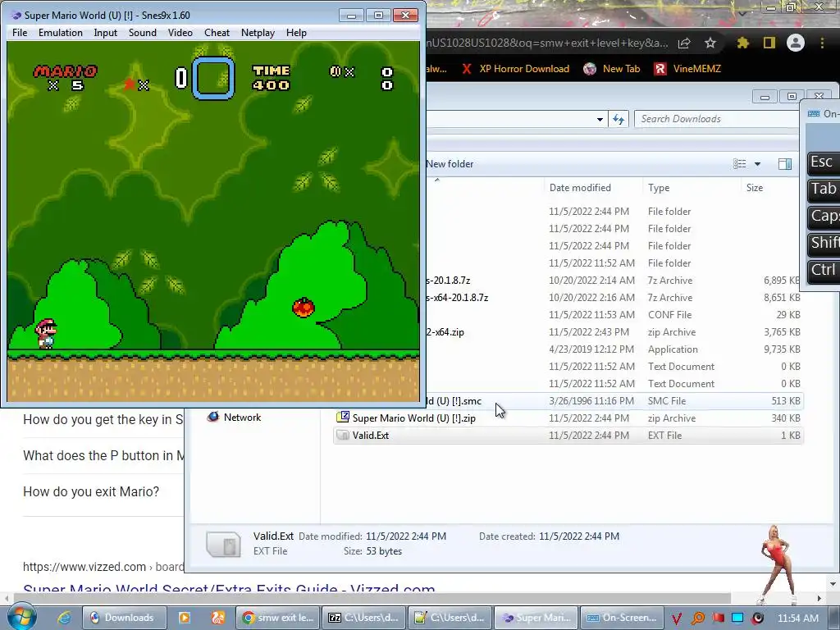This screenshot has width=840, height=630.
Task: Open the Cheat menu in Snes9x
Action: coord(217,33)
